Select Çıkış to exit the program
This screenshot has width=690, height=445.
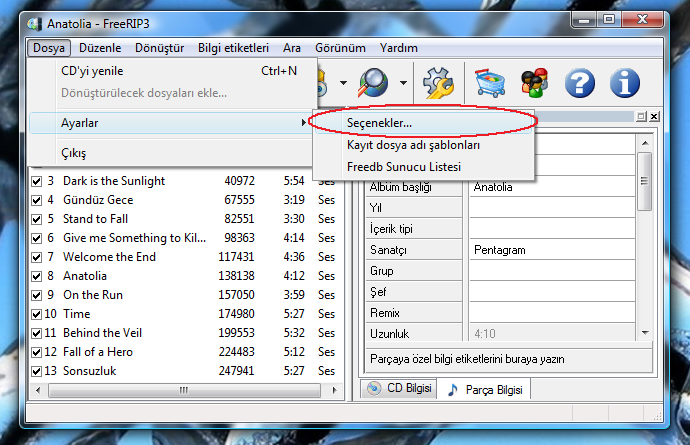pos(172,153)
